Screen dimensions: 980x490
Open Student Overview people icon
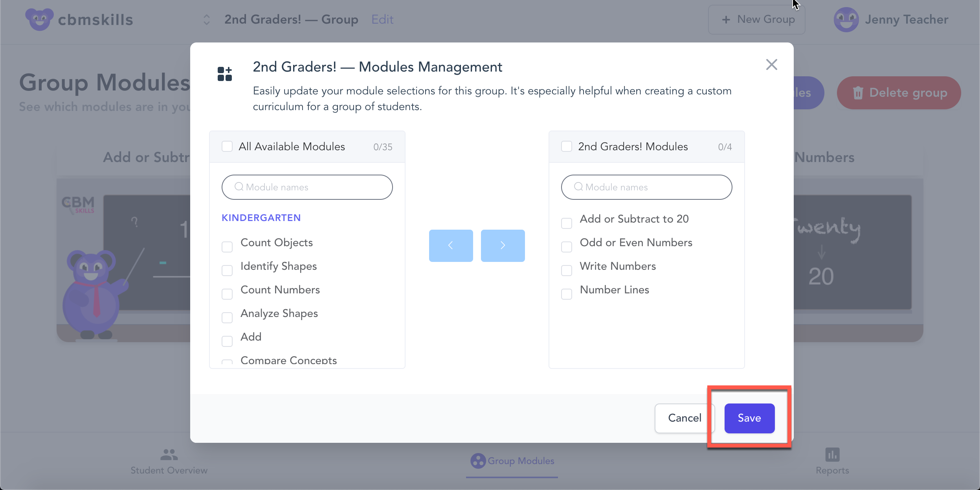[169, 454]
